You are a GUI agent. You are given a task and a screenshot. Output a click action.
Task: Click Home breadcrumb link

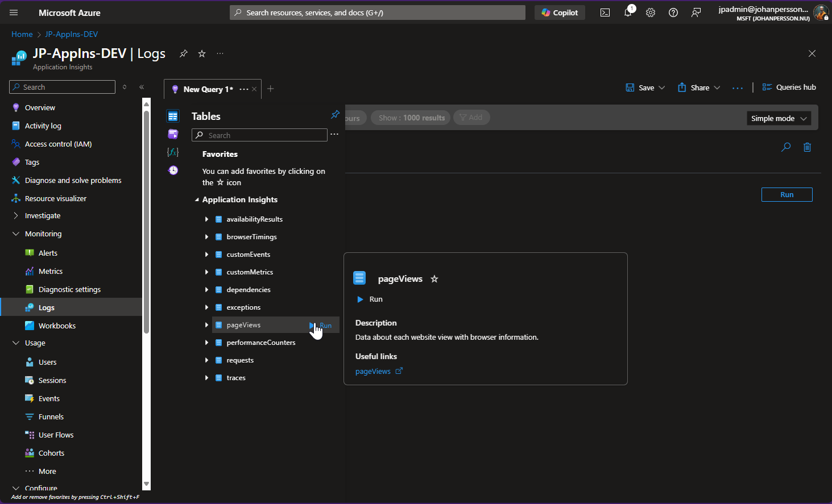(x=22, y=34)
